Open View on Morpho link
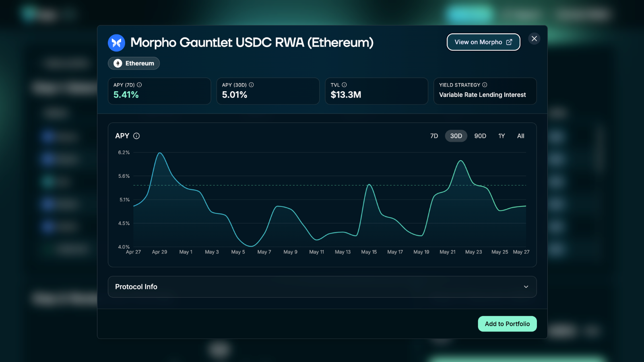 pos(483,42)
